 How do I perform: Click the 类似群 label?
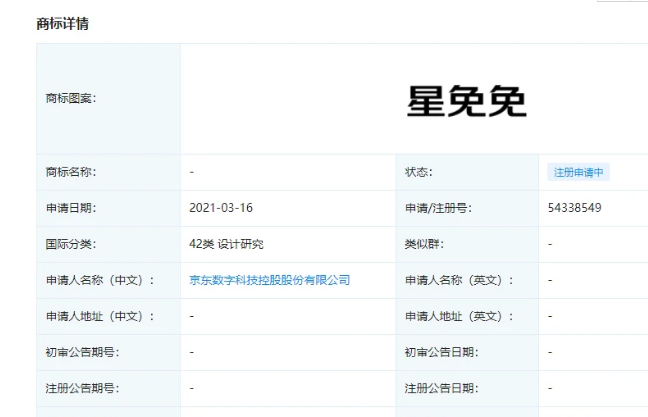pyautogui.click(x=424, y=244)
